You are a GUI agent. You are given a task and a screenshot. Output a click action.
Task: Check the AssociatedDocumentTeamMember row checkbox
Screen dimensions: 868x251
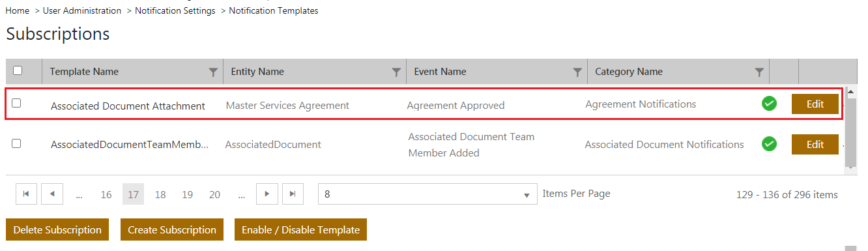16,143
